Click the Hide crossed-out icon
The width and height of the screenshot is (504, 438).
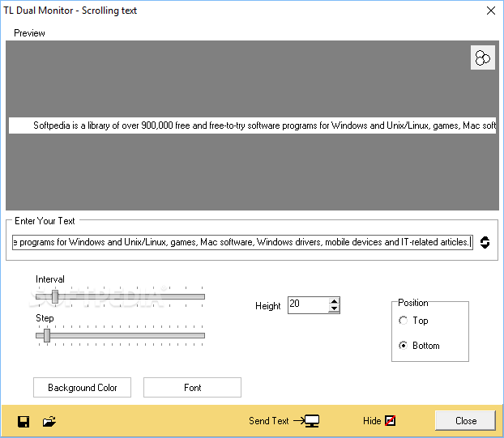point(391,420)
